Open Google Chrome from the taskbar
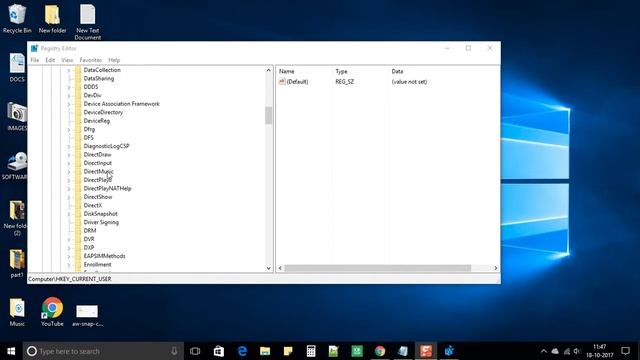The height and width of the screenshot is (360, 640). pos(380,351)
